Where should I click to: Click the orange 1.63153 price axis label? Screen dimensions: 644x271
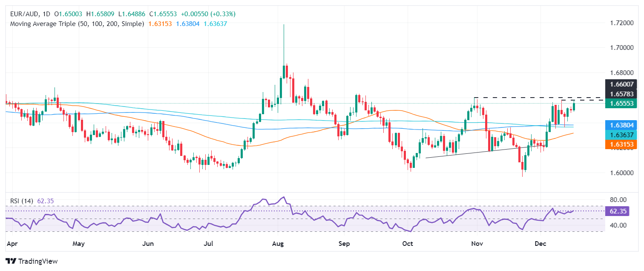(622, 145)
